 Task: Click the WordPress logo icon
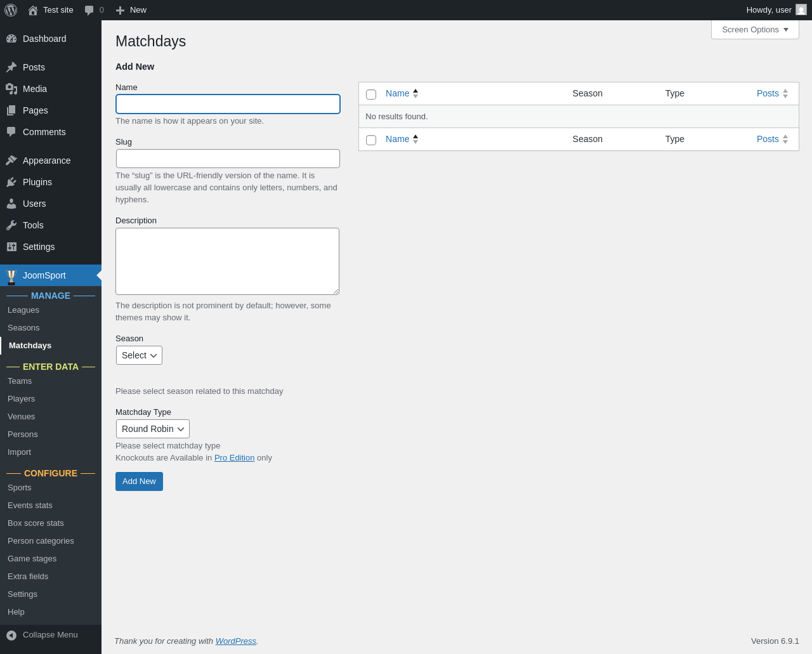(11, 10)
